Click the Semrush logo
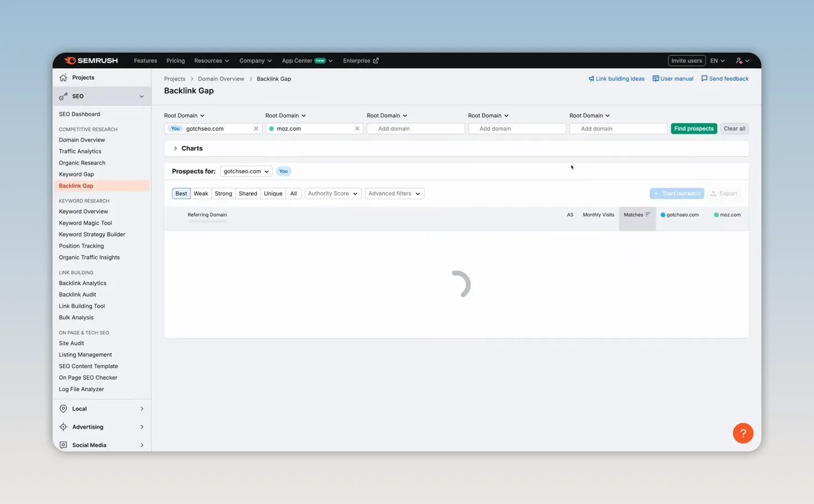 (x=91, y=60)
